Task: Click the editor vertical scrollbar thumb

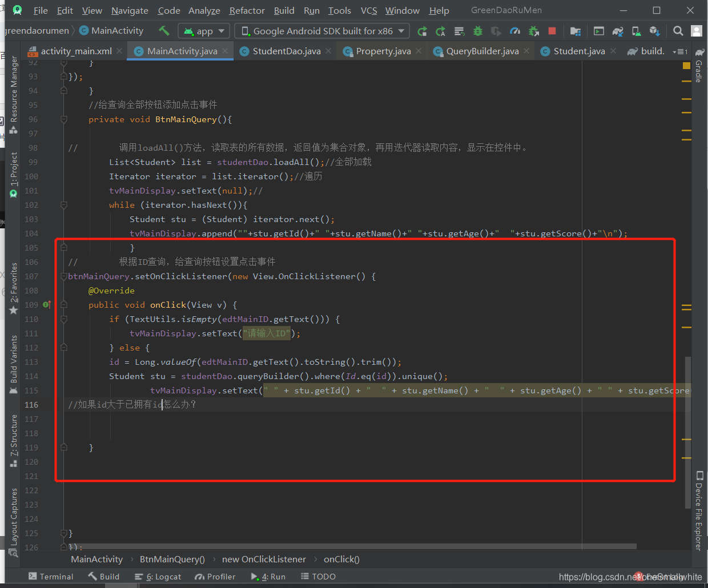Action: (688, 432)
